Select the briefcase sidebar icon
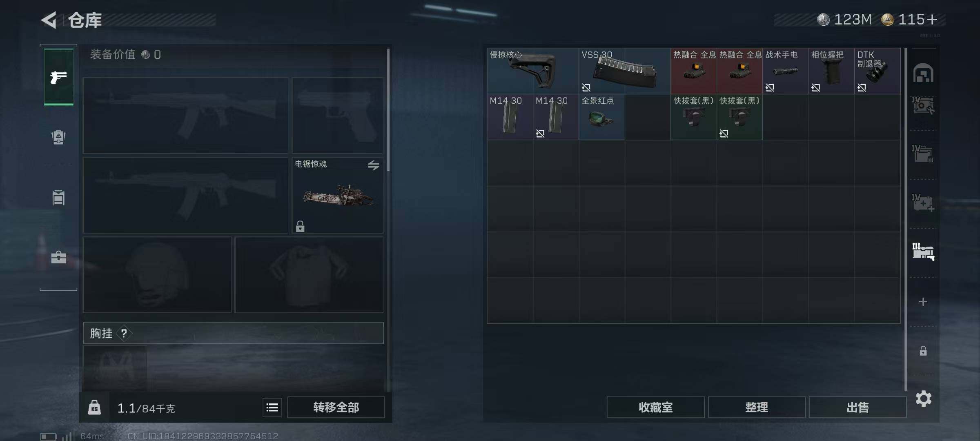The width and height of the screenshot is (980, 441). tap(58, 257)
